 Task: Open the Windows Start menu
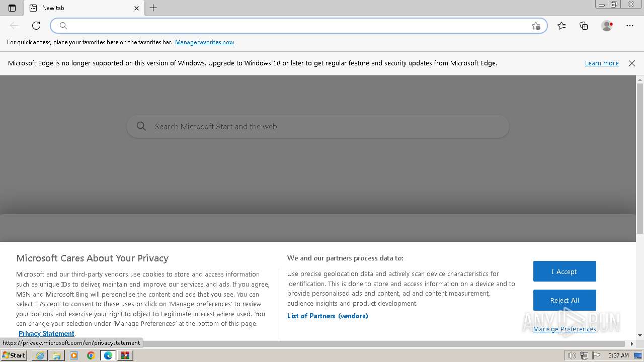[x=14, y=355]
